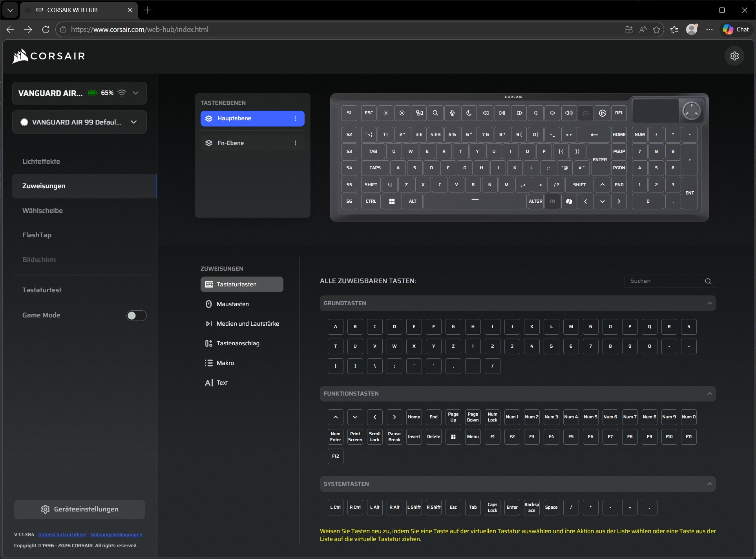This screenshot has height=559, width=756.
Task: Collapse the GRUNDTASTEN section
Action: 709,303
